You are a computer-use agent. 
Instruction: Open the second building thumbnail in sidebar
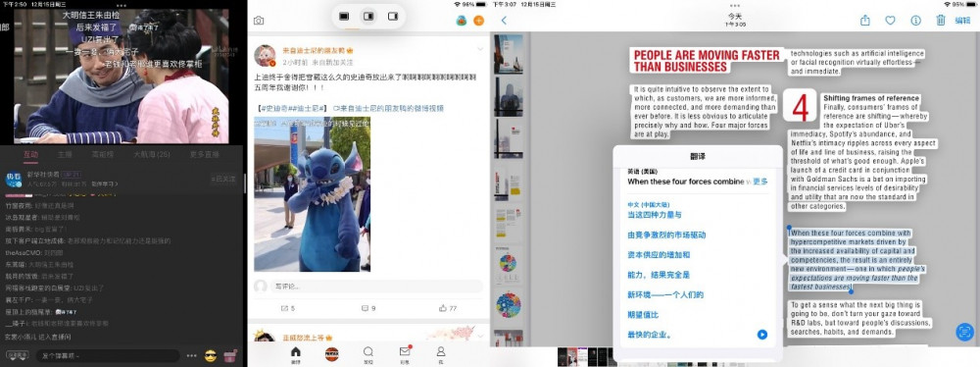point(508,96)
